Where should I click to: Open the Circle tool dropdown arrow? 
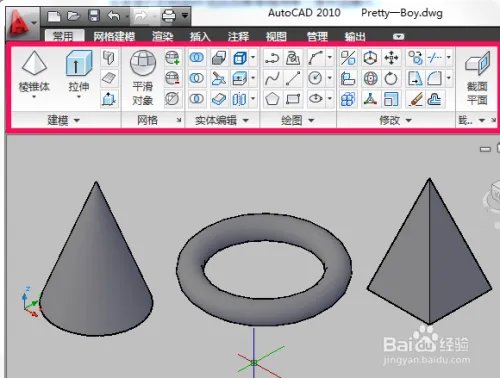click(330, 78)
